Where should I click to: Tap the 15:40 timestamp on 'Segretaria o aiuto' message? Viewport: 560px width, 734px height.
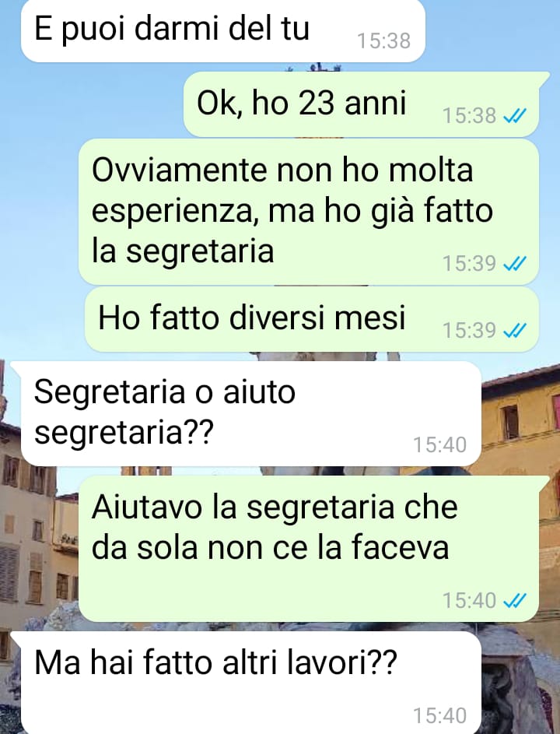(439, 445)
